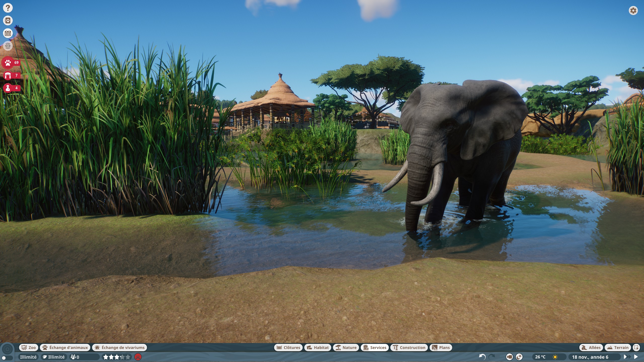This screenshot has height=362, width=644.
Task: Open the zoo star rating
Action: pyautogui.click(x=117, y=357)
